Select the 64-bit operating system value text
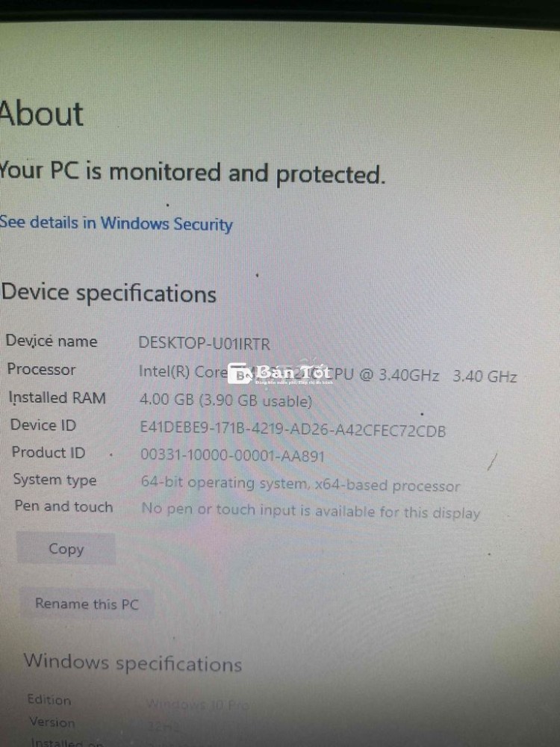Screen dimensions: 560x747 [300, 485]
